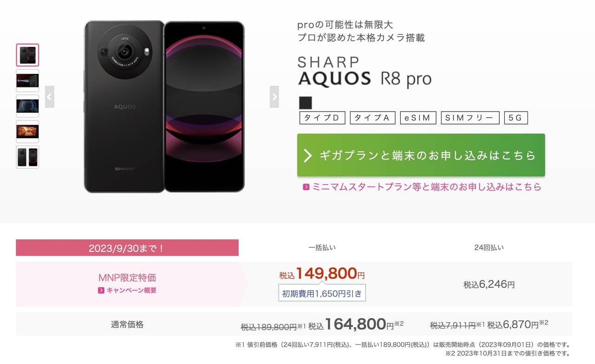Open the キャンペーン概要 link

pyautogui.click(x=132, y=291)
